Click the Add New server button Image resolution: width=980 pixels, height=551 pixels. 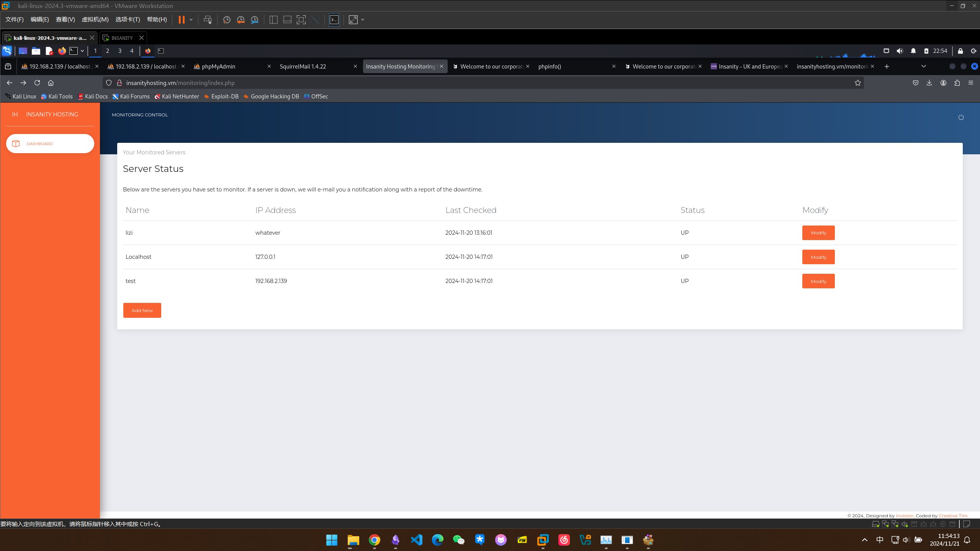click(142, 310)
